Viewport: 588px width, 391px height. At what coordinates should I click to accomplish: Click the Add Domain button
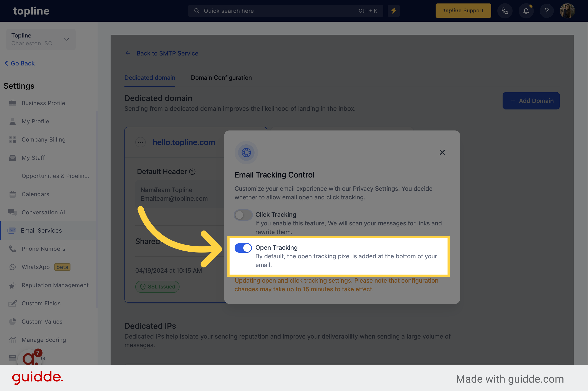531,101
